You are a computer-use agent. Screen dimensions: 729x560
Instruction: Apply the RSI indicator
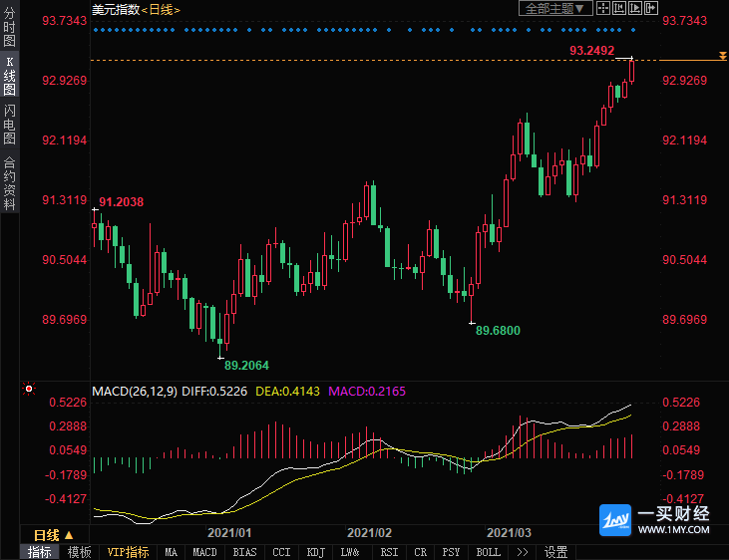point(389,552)
